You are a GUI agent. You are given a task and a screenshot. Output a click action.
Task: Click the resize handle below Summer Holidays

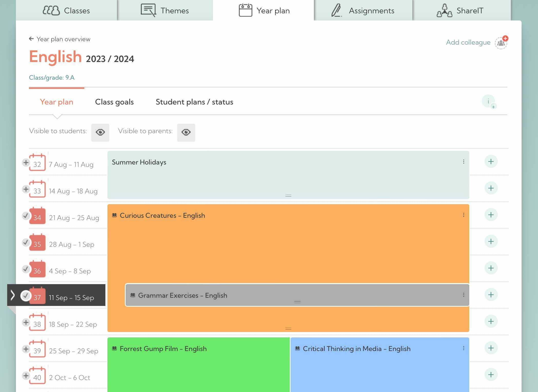[x=288, y=195]
